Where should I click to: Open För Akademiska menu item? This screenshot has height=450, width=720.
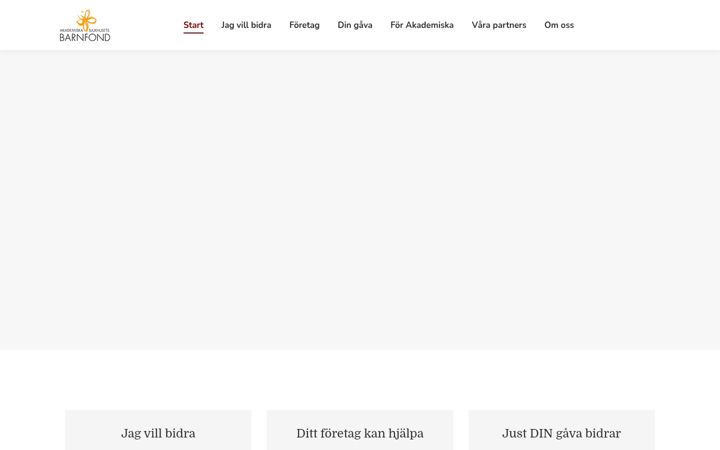click(x=422, y=25)
